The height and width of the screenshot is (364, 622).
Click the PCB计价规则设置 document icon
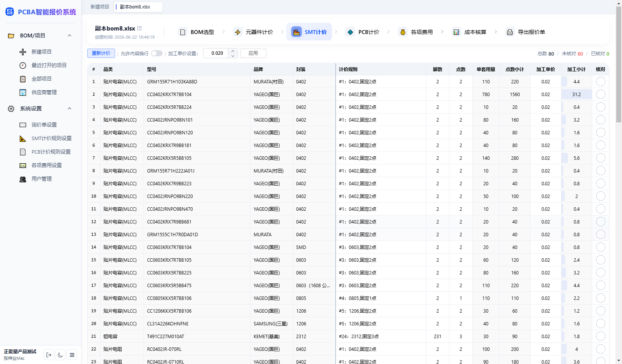click(23, 152)
